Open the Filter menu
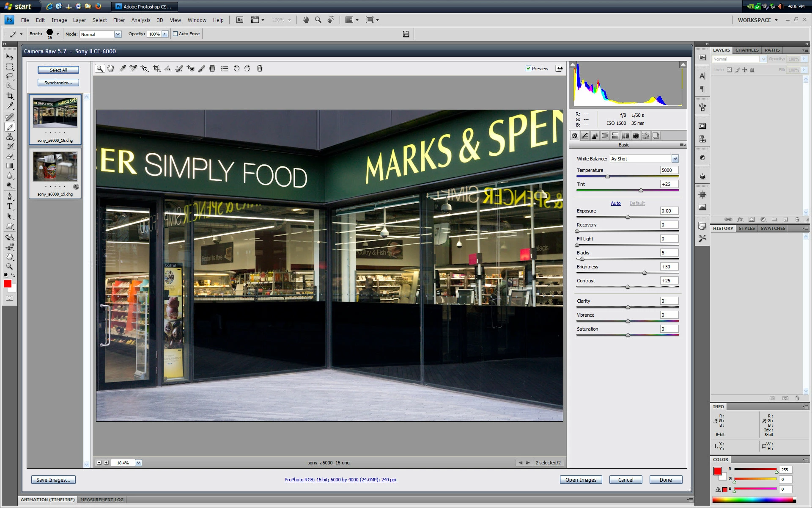The image size is (812, 508). click(x=119, y=20)
